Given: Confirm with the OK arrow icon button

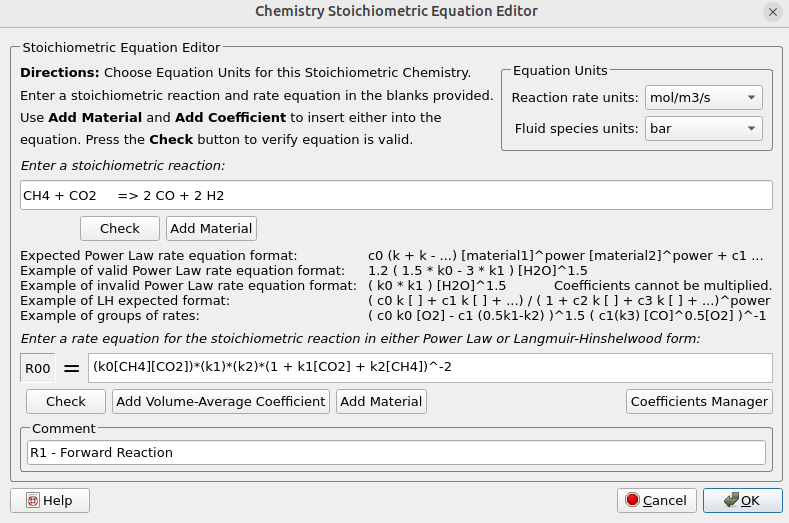Looking at the screenshot, I should pyautogui.click(x=742, y=500).
